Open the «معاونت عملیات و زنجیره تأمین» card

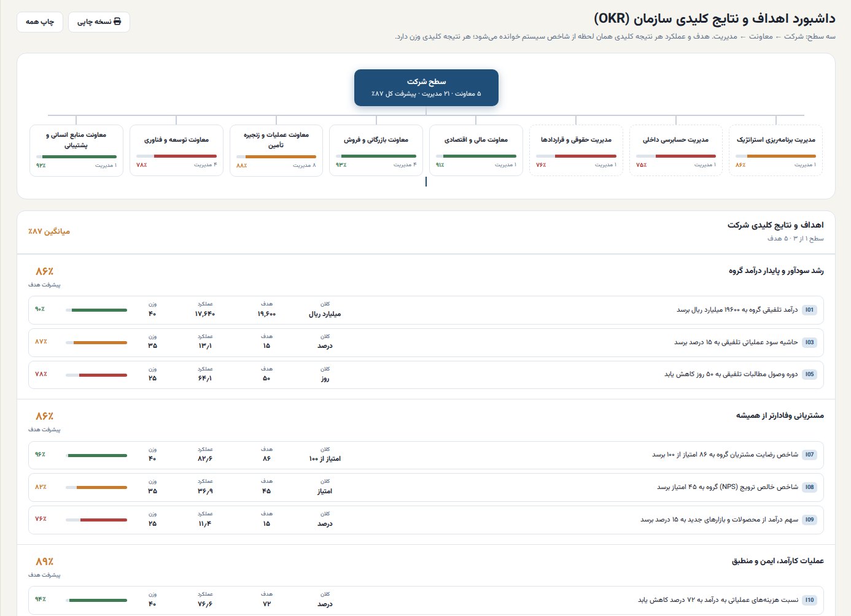pos(276,150)
